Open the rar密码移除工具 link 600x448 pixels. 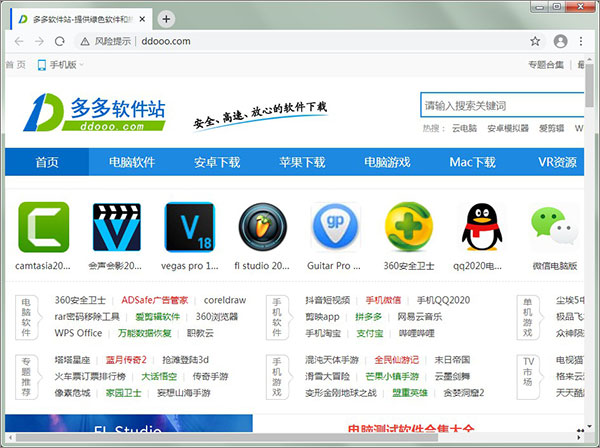tap(87, 316)
